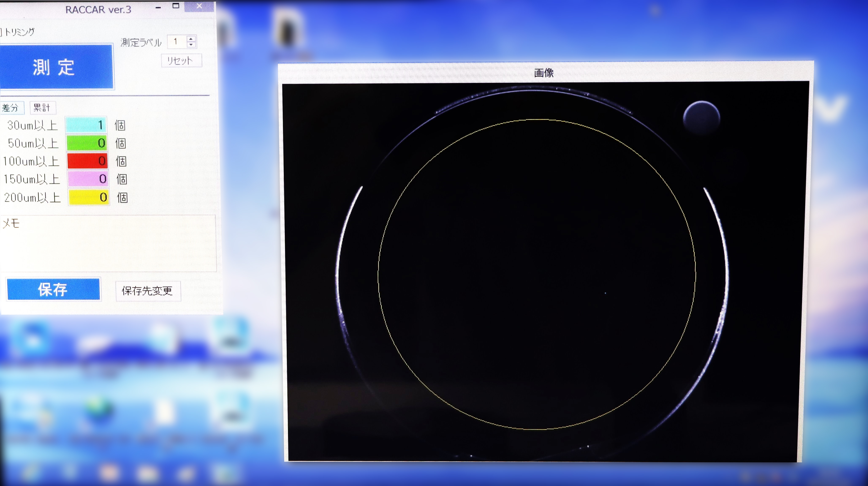Click the pink 150um count swatch
Screen dimensions: 868x486
(x=88, y=179)
